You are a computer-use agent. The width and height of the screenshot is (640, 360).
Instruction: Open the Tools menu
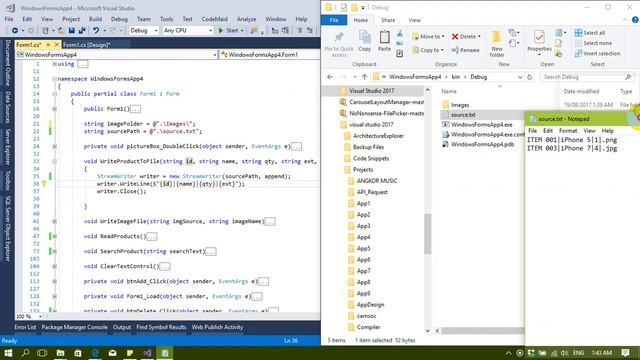[x=166, y=19]
